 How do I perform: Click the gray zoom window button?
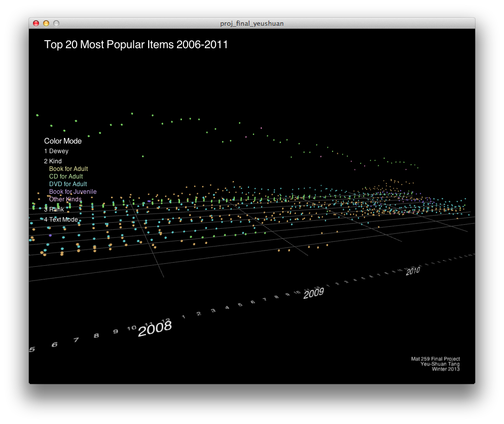click(56, 23)
